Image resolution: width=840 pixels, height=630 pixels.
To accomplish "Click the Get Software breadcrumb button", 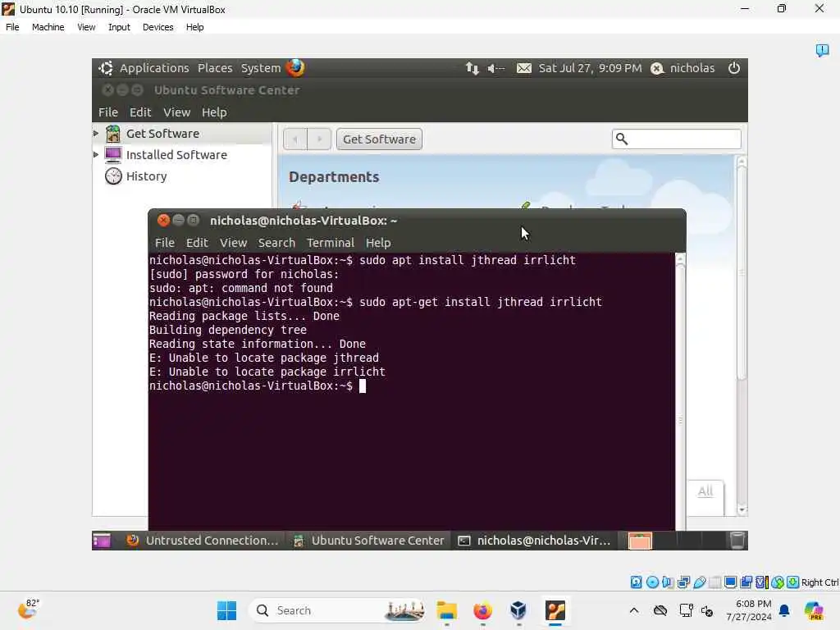I will pyautogui.click(x=379, y=139).
